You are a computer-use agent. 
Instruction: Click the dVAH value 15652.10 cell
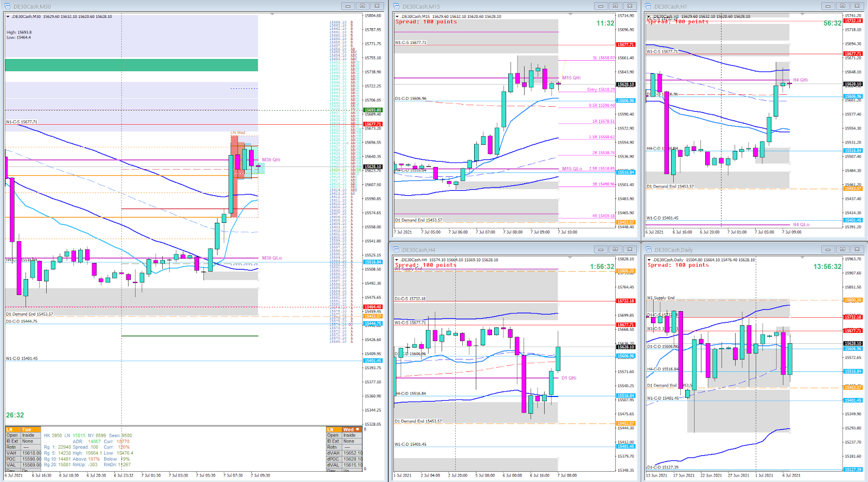pyautogui.click(x=353, y=453)
